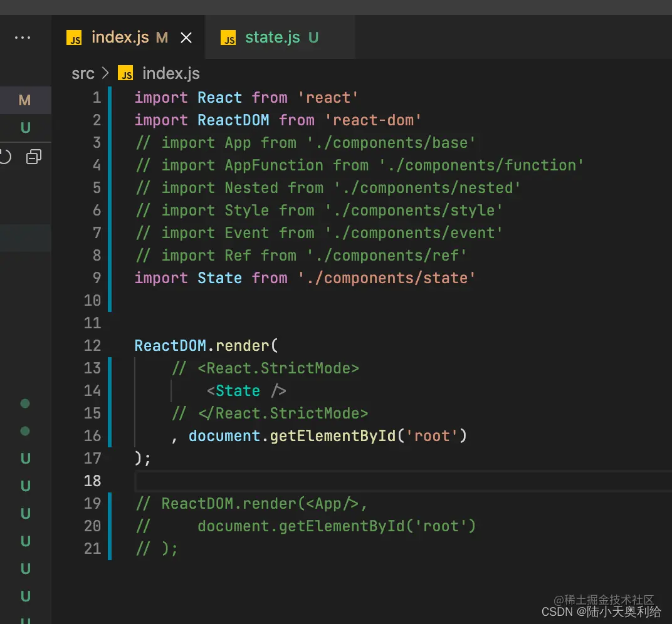Click the commented Ref import line
Image resolution: width=672 pixels, height=624 pixels.
coord(301,256)
